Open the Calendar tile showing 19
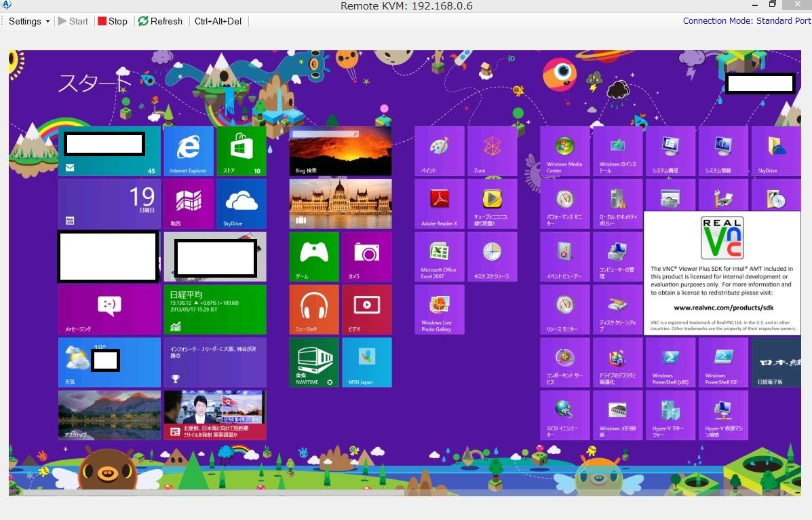Screen dimensions: 812x520 coord(109,204)
